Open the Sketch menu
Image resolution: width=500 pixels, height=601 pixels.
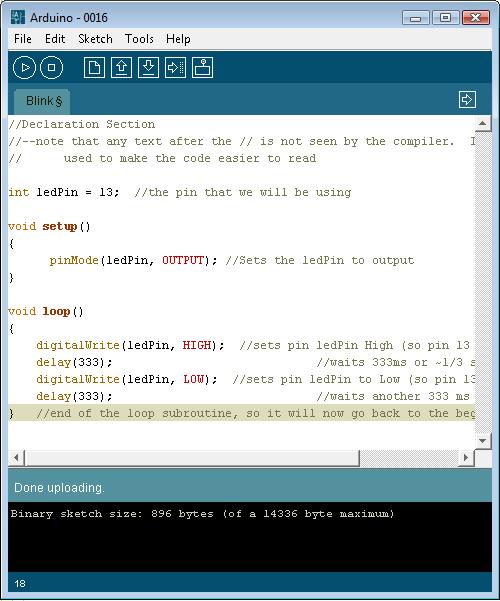[x=95, y=39]
